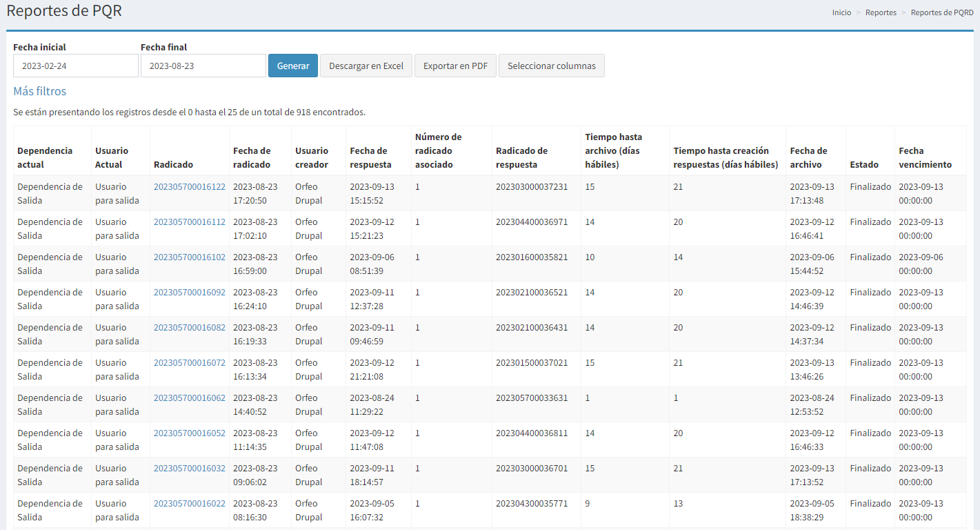
Task: Click archive date 2023-09-05 18:38:29
Action: click(x=812, y=510)
